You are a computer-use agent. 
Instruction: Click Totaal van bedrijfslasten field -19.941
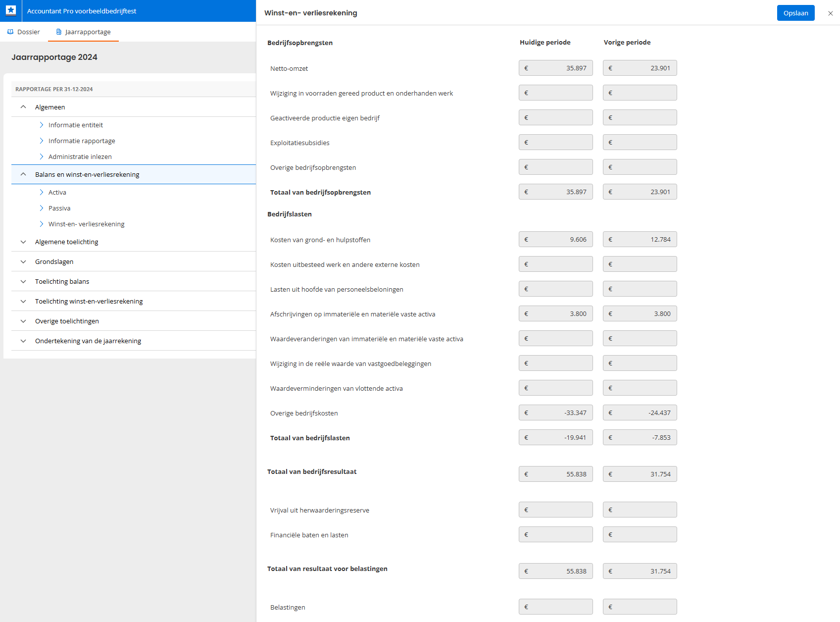click(x=556, y=437)
